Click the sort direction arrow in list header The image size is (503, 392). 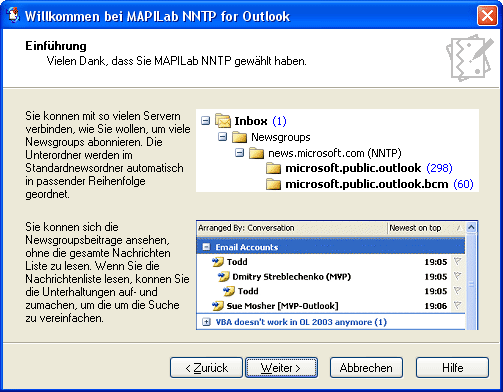[x=458, y=228]
